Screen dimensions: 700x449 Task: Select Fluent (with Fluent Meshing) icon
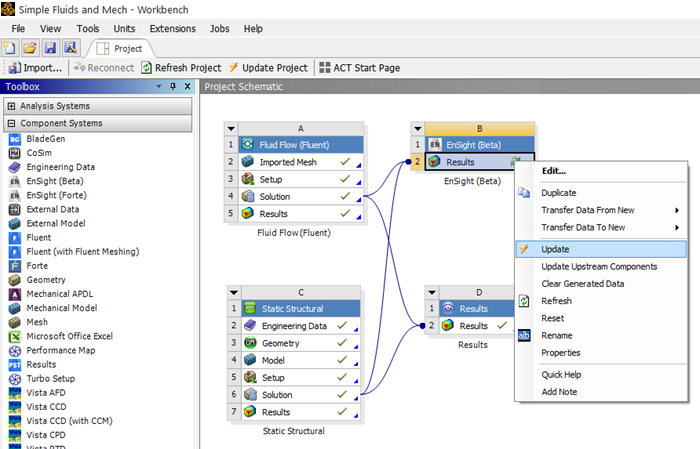point(15,252)
